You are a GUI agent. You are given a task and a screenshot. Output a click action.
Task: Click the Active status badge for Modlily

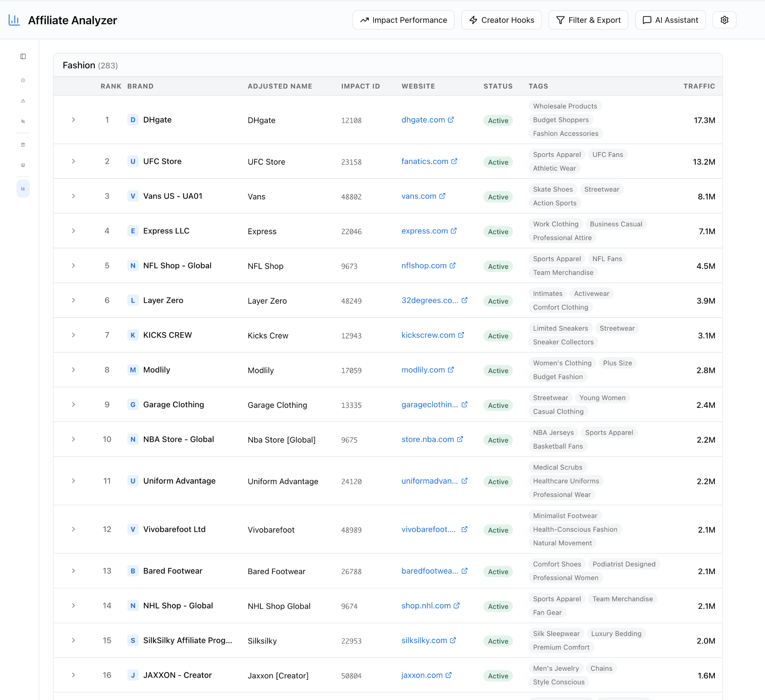498,371
